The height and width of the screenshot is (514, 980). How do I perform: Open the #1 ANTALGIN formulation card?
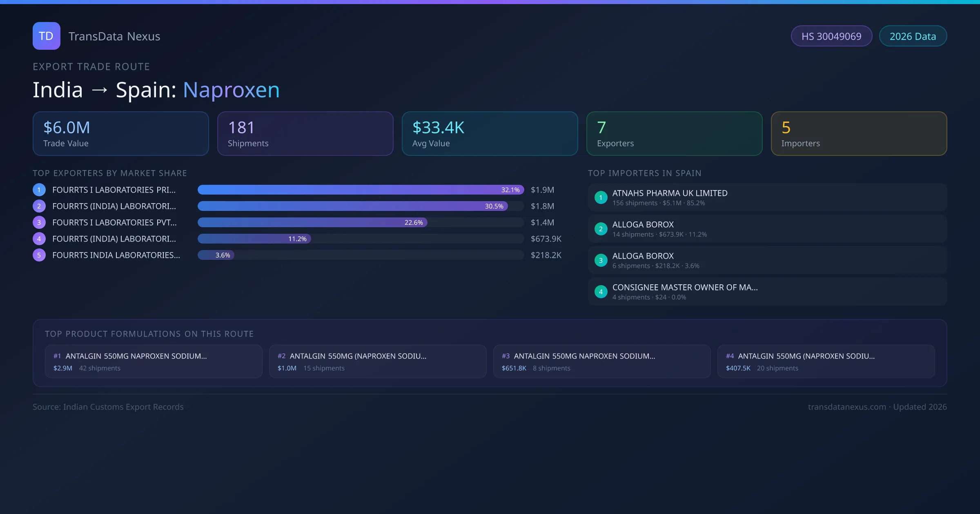click(x=154, y=361)
